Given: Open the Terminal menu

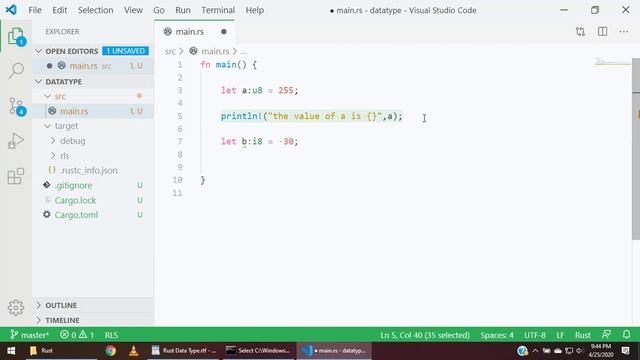Looking at the screenshot, I should click(218, 10).
